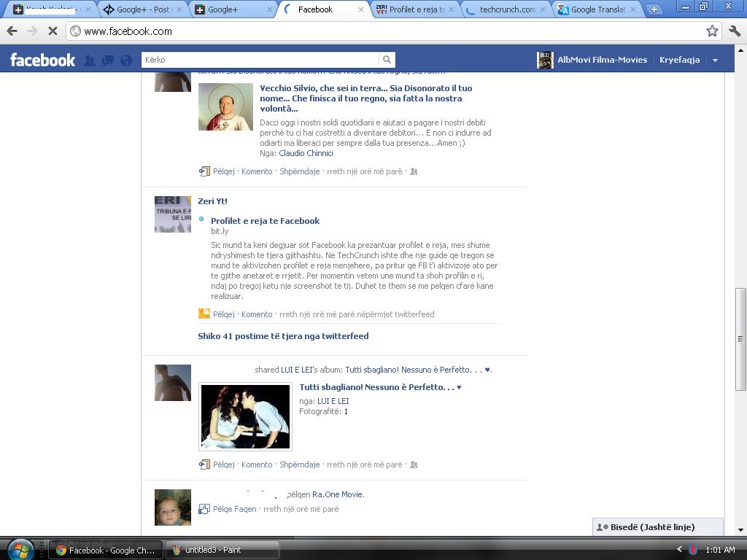
Task: Open AlbMovi Filma-Movies profile link
Action: (x=602, y=60)
